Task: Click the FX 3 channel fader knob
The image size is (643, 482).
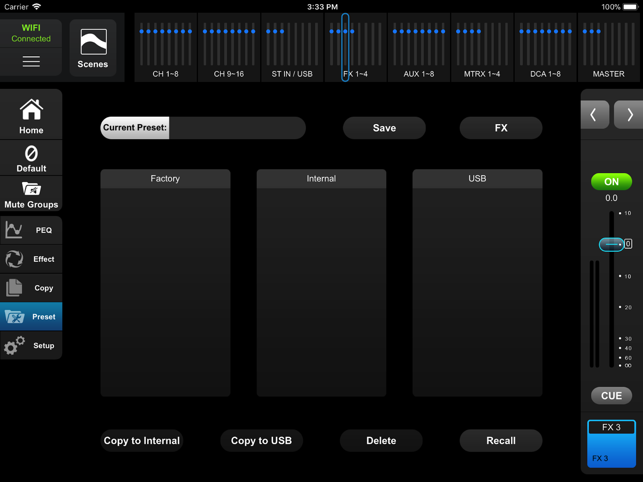Action: [611, 244]
